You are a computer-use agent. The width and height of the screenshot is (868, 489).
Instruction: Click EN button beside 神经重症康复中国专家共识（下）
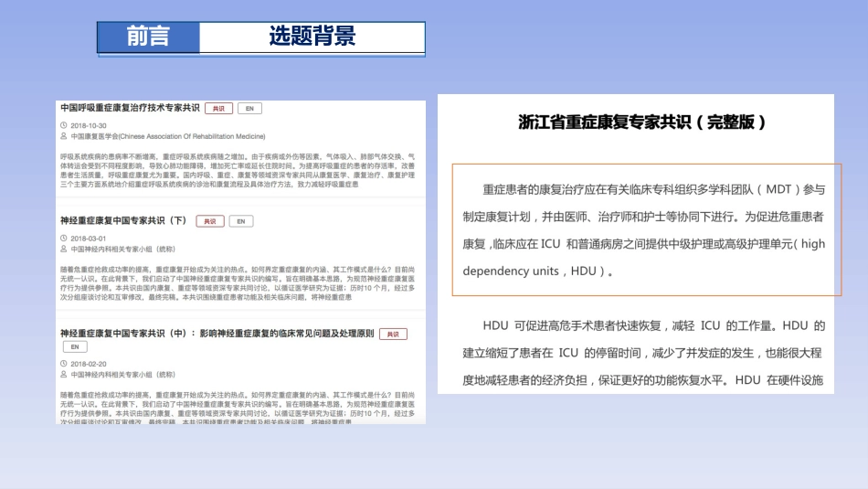241,221
